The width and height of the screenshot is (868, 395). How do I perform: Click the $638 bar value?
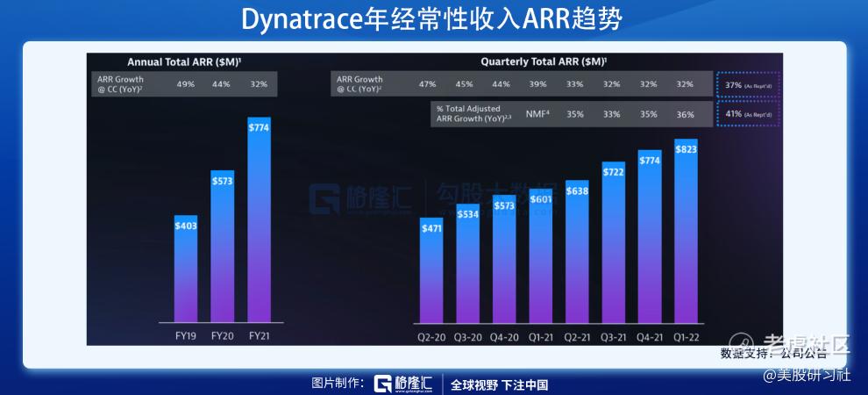point(577,191)
